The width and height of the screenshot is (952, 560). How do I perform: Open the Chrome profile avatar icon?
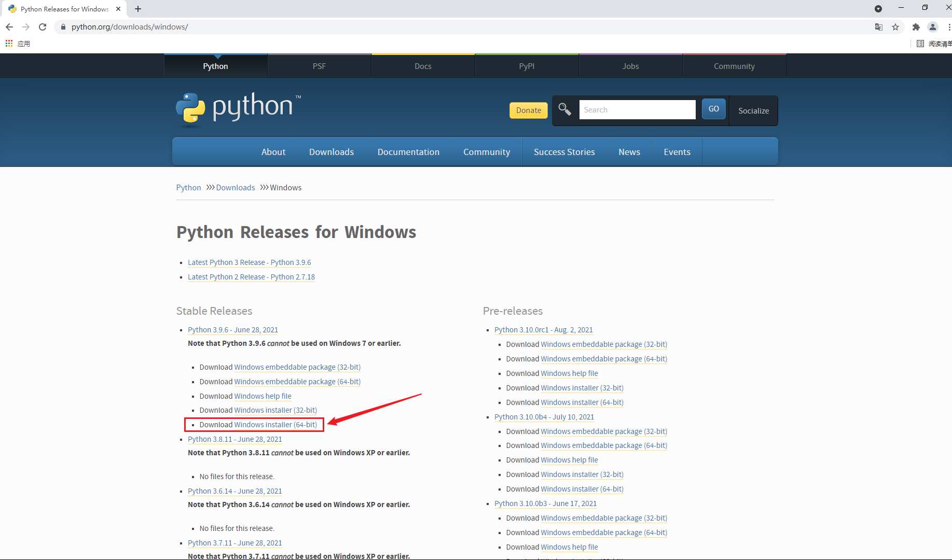click(x=933, y=27)
